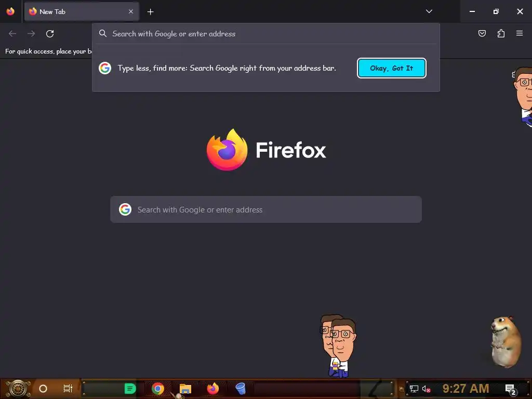Open the blue bucket app on taskbar
The width and height of the screenshot is (532, 399).
tap(241, 389)
